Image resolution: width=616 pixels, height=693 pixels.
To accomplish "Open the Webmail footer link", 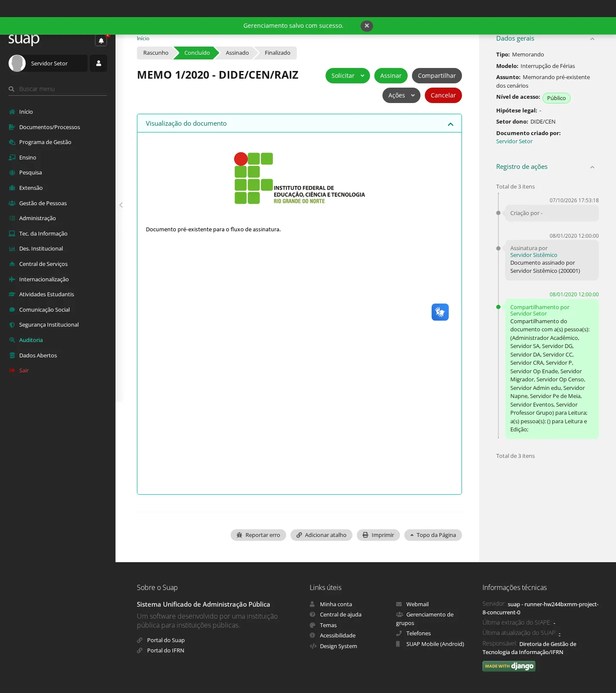I will coord(417,604).
